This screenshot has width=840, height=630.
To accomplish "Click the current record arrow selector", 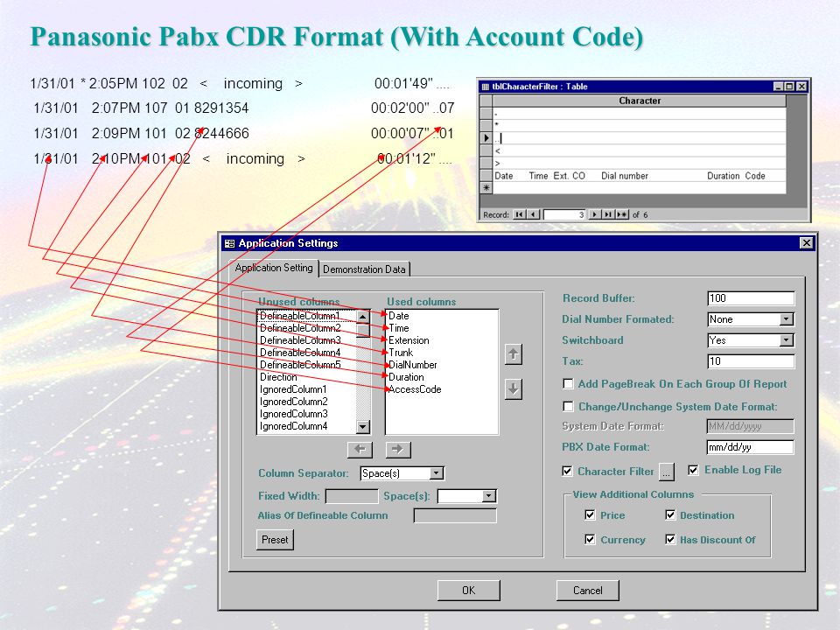I will (486, 137).
